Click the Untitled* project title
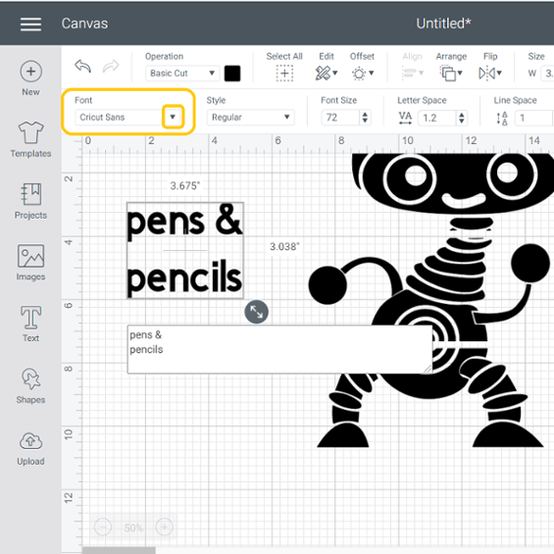 tap(443, 24)
